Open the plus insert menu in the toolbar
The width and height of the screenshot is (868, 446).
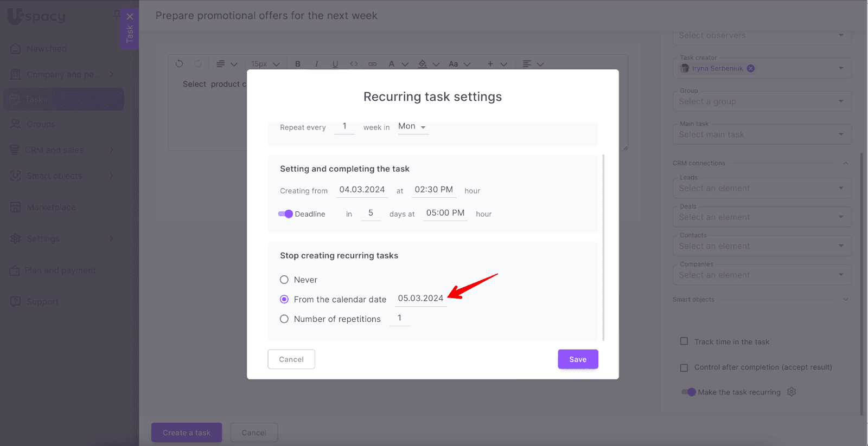(490, 64)
